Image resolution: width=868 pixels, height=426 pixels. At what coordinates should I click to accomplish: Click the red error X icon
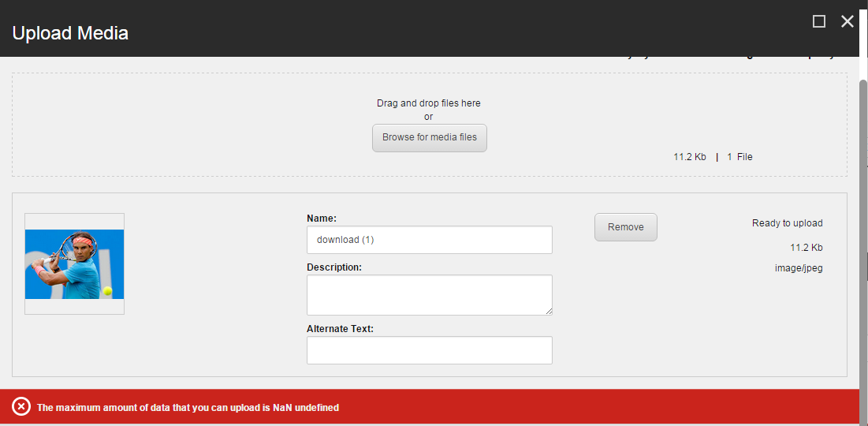click(x=21, y=407)
